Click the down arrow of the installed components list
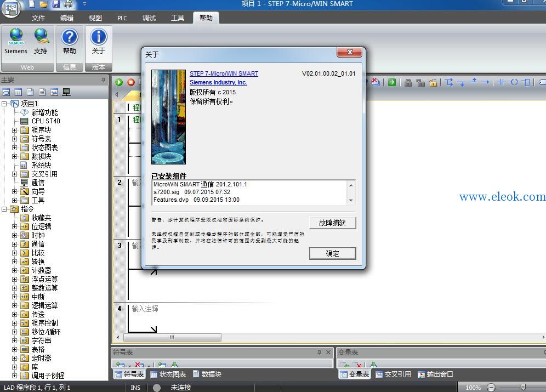The image size is (546, 392). pos(351,200)
